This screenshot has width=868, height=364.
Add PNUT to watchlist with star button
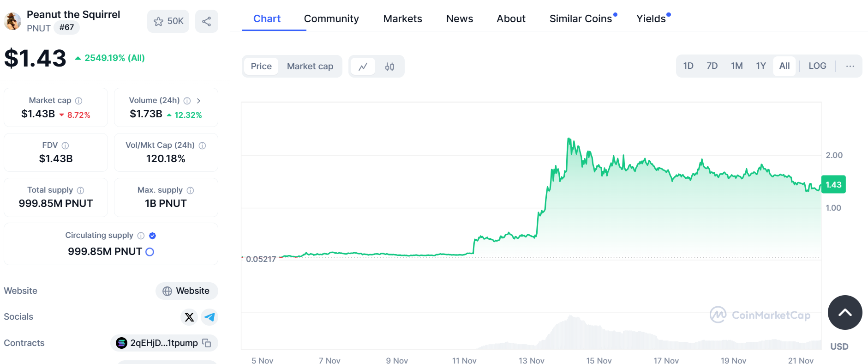pyautogui.click(x=168, y=21)
